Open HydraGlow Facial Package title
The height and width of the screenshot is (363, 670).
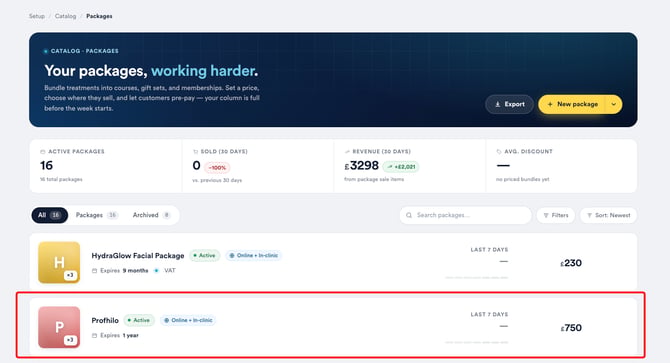(x=138, y=255)
